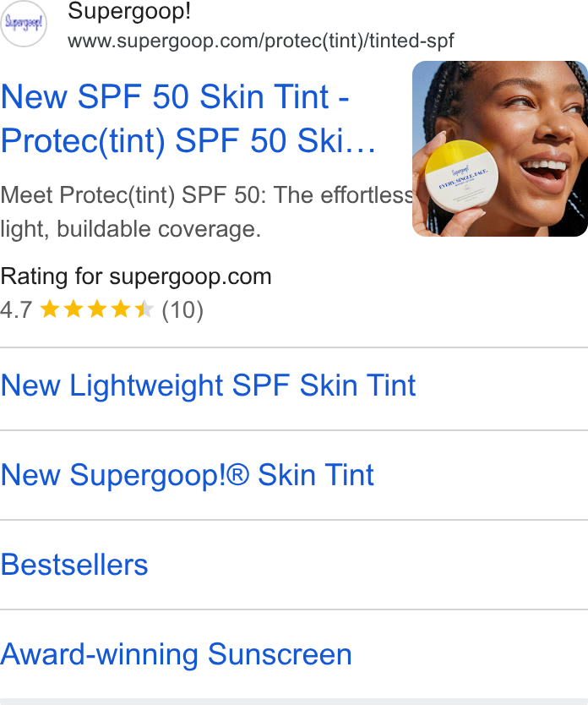Click the round Supergoop! logo icon
Viewport: 588px width, 705px height.
click(x=24, y=23)
